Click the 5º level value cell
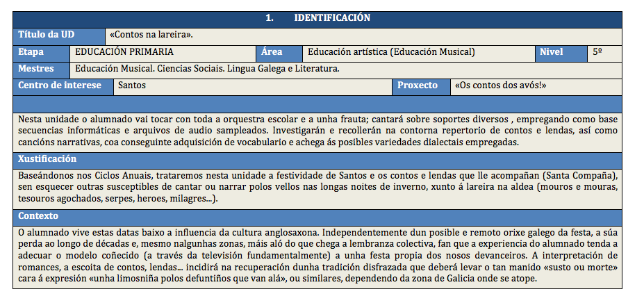Image resolution: width=644 pixels, height=303 pixels. 604,53
